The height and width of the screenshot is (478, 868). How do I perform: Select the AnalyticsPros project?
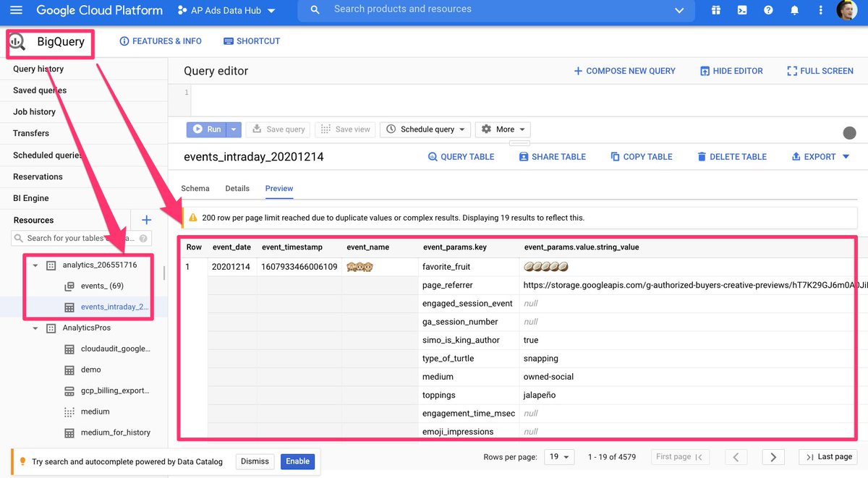click(86, 328)
